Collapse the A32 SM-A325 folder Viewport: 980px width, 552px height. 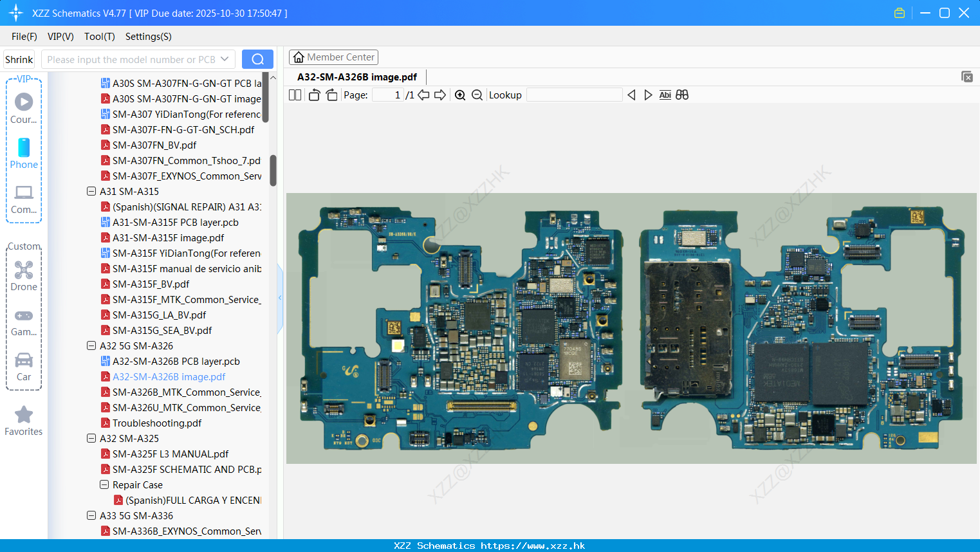pos(91,438)
